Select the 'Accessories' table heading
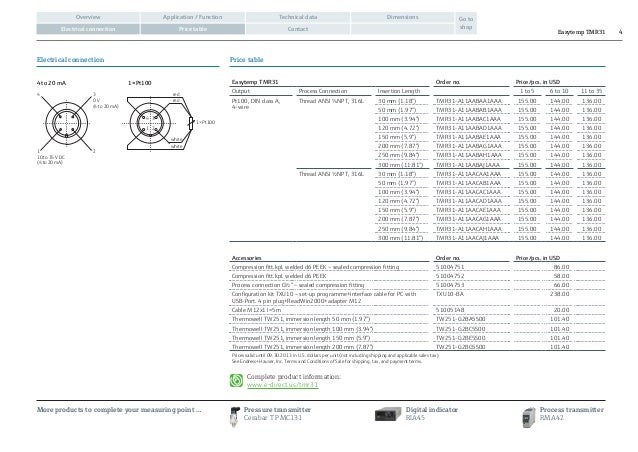This screenshot has width=638, height=452. [x=247, y=258]
